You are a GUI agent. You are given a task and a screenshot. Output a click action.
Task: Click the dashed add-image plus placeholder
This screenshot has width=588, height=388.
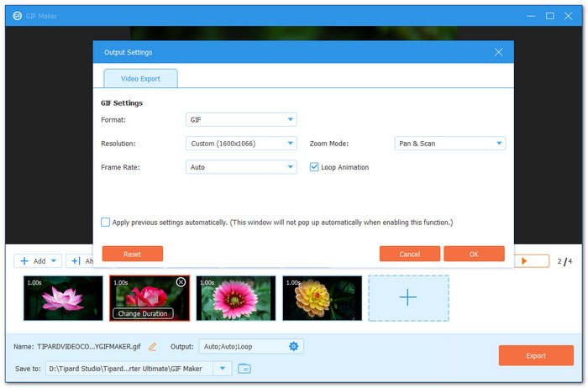[x=408, y=298]
